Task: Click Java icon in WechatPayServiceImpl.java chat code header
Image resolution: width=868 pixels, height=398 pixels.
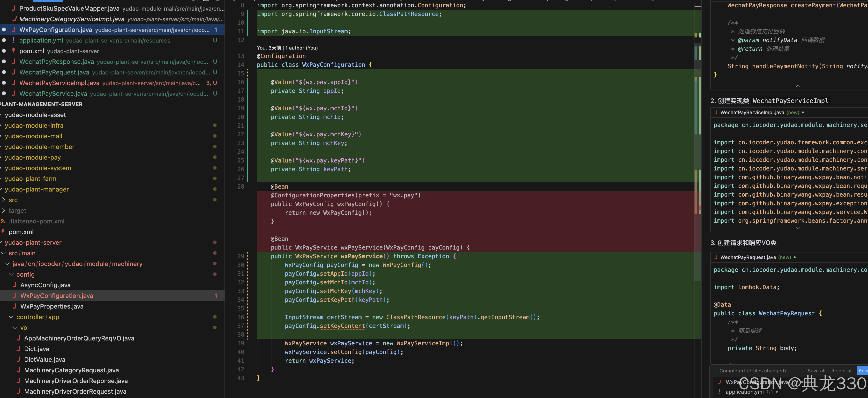Action: [x=716, y=112]
